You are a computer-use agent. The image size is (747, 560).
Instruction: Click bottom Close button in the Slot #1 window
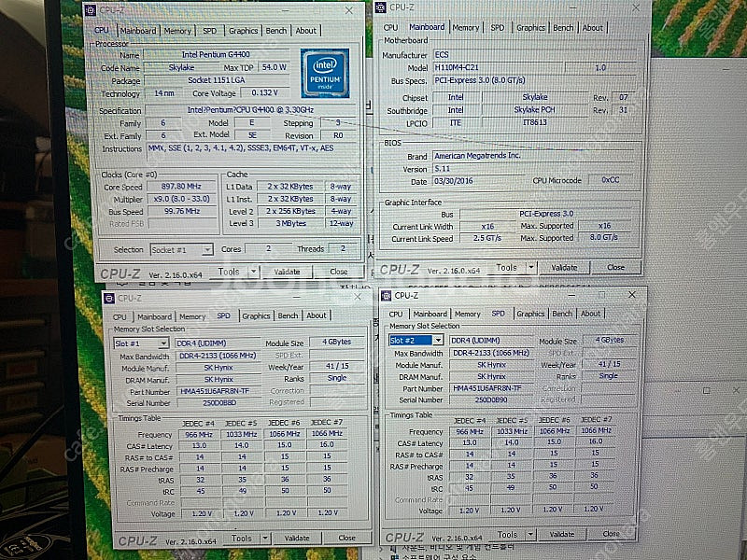[x=346, y=539]
